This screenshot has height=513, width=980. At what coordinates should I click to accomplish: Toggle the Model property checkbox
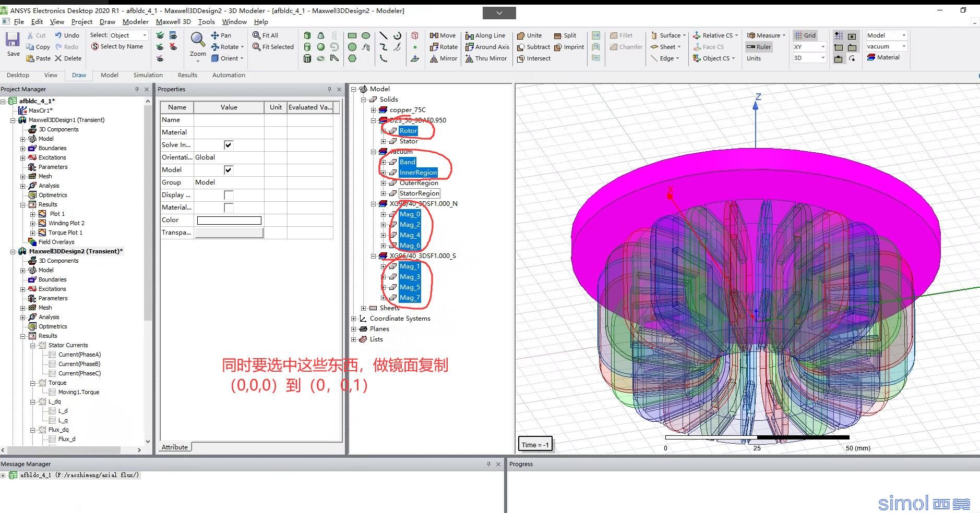click(x=228, y=170)
